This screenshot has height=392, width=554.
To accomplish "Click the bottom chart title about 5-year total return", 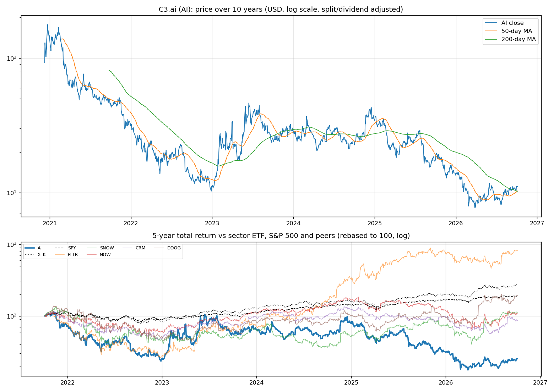I will pyautogui.click(x=281, y=236).
